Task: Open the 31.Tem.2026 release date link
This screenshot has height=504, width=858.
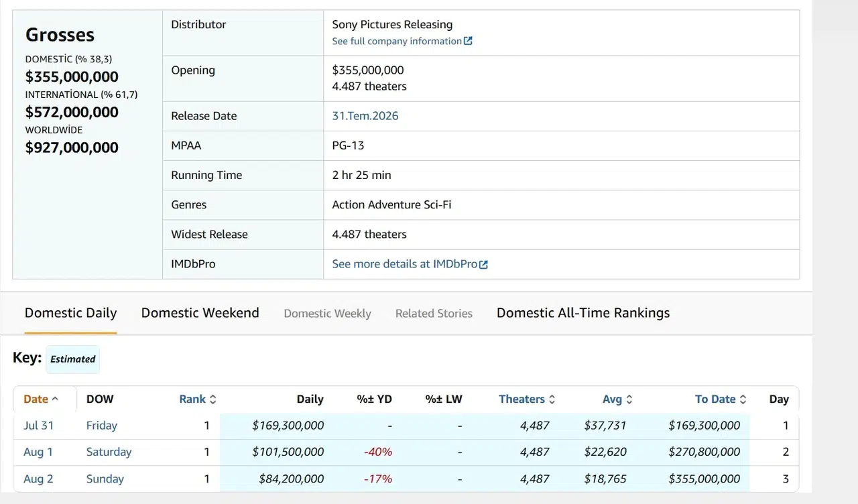Action: (365, 116)
